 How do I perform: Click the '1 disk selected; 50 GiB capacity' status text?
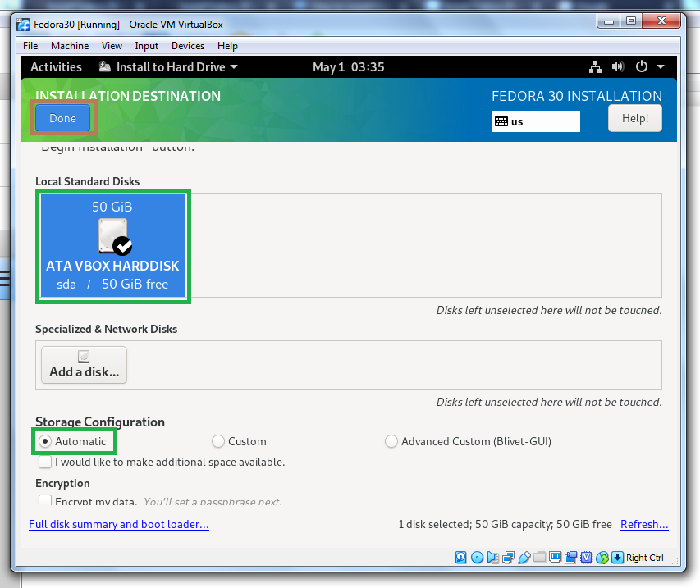pyautogui.click(x=505, y=524)
